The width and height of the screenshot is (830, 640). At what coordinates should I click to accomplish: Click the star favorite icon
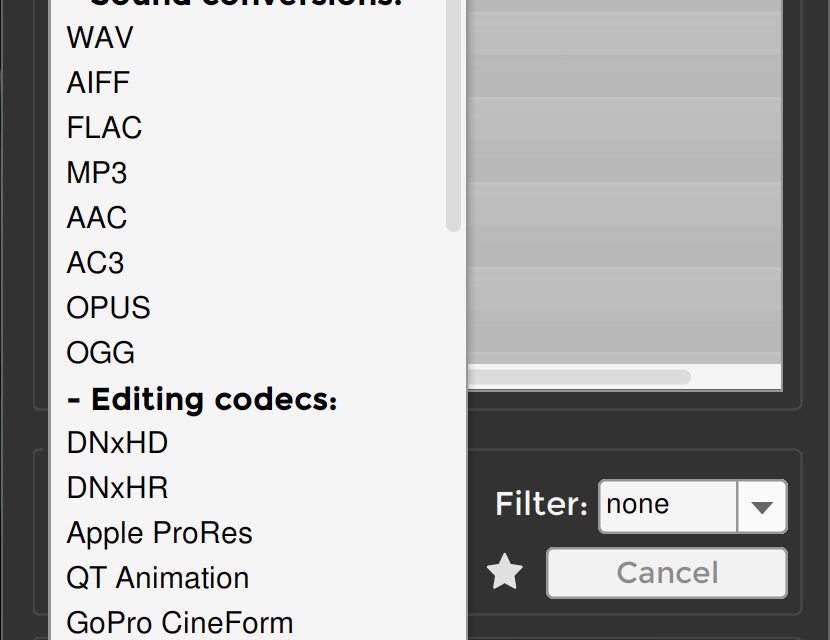(505, 573)
